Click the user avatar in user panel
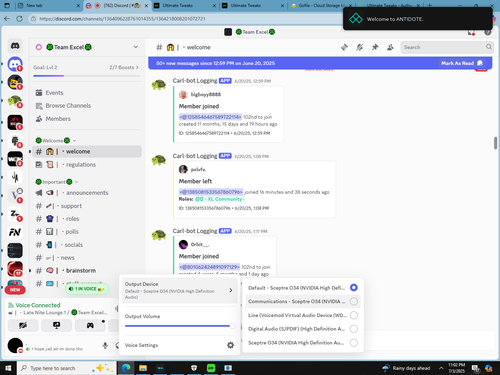This screenshot has height=375, width=500. [15, 345]
